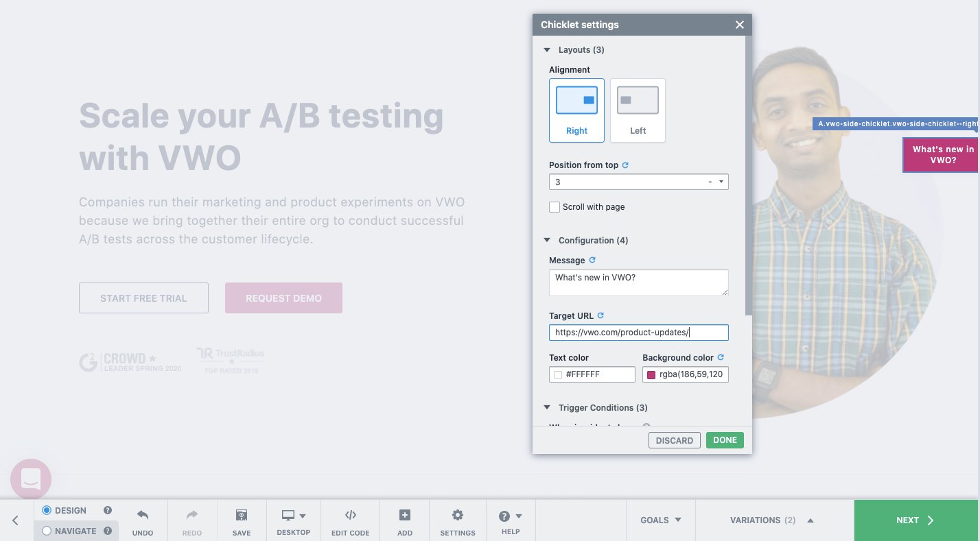Reset the Target URL icon
Image resolution: width=980 pixels, height=541 pixels.
point(600,315)
